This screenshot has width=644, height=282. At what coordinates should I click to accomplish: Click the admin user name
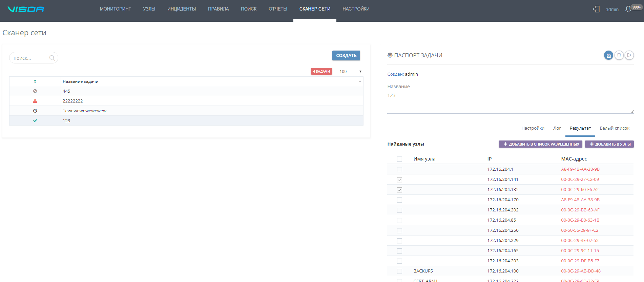[612, 10]
